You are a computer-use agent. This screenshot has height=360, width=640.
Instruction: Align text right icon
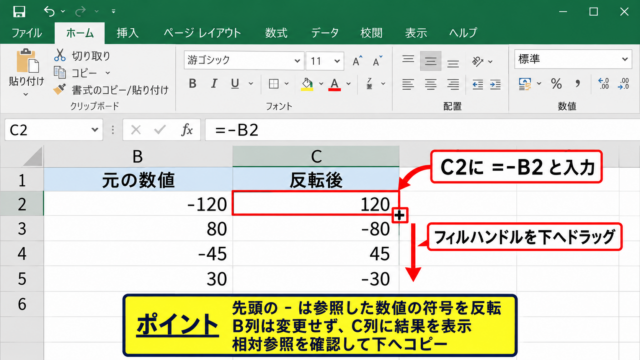pos(453,84)
